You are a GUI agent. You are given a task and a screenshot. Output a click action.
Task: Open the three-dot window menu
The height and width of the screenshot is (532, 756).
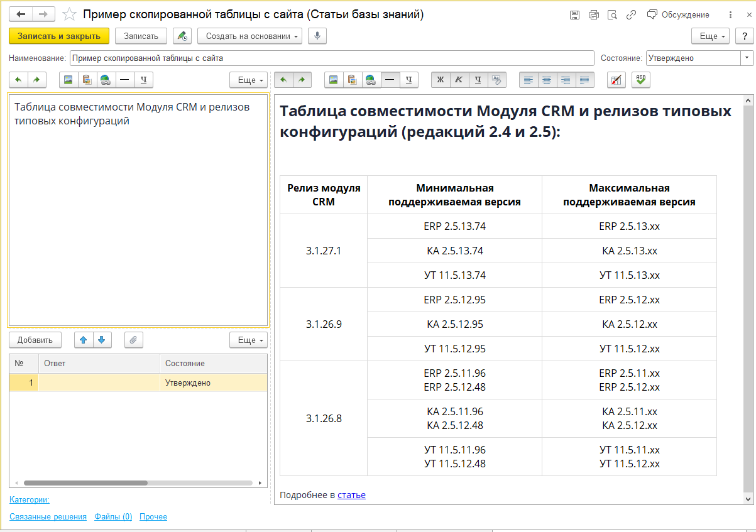click(730, 14)
